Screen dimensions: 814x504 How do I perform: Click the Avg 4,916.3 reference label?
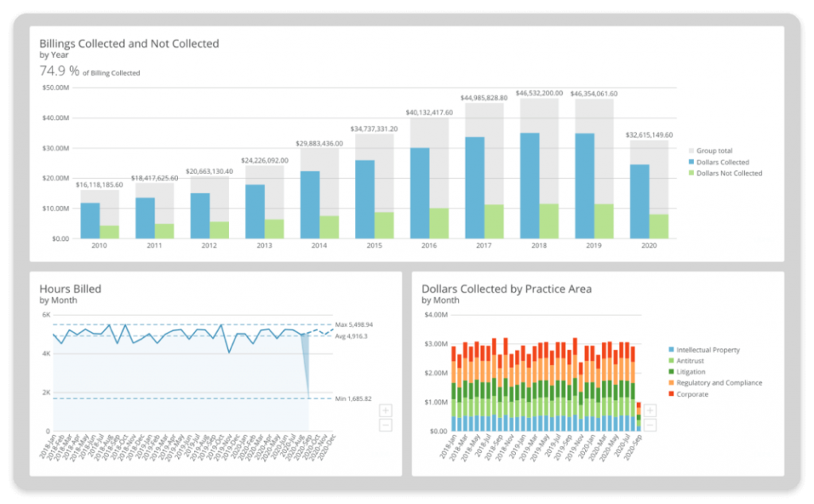(353, 336)
